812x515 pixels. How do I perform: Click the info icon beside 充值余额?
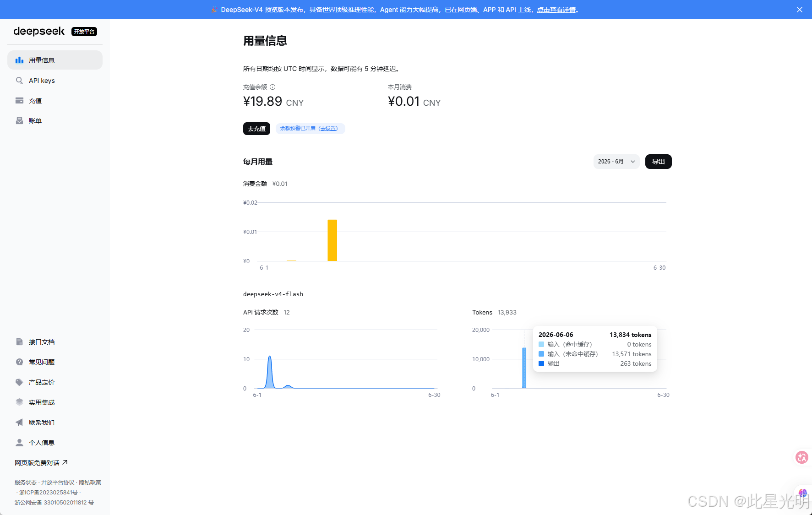pos(272,87)
